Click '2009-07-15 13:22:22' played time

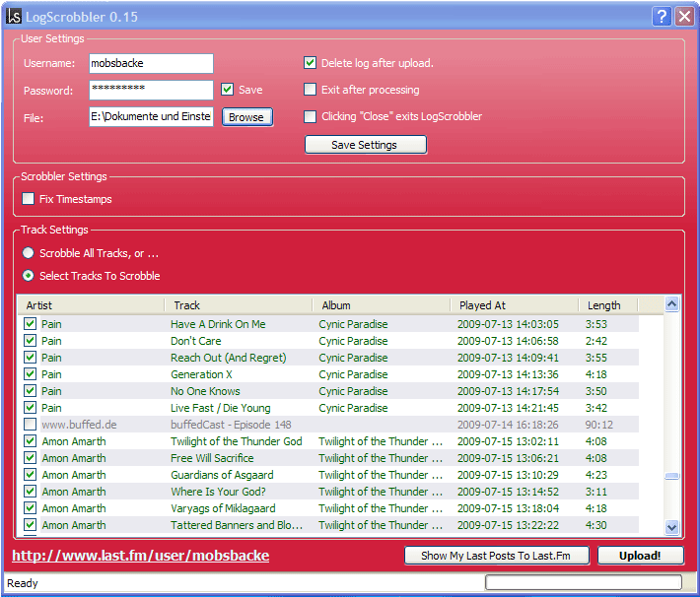point(508,525)
